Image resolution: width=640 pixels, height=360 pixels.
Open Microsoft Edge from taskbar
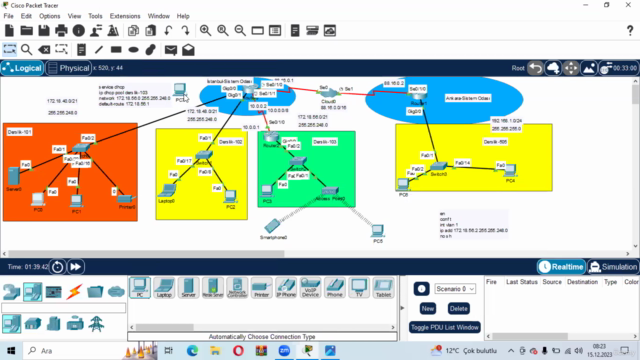[x=192, y=351]
